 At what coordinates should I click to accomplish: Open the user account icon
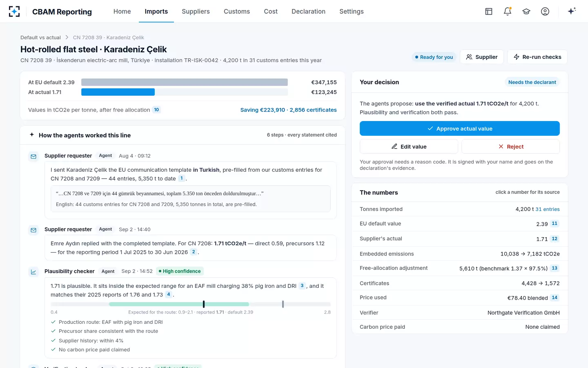tap(545, 11)
